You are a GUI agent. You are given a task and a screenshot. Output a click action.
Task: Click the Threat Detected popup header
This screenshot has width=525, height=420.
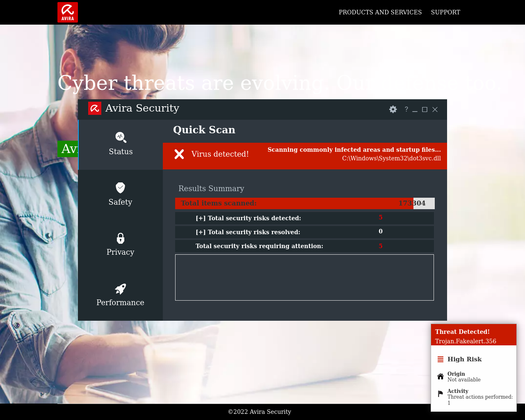point(473,335)
